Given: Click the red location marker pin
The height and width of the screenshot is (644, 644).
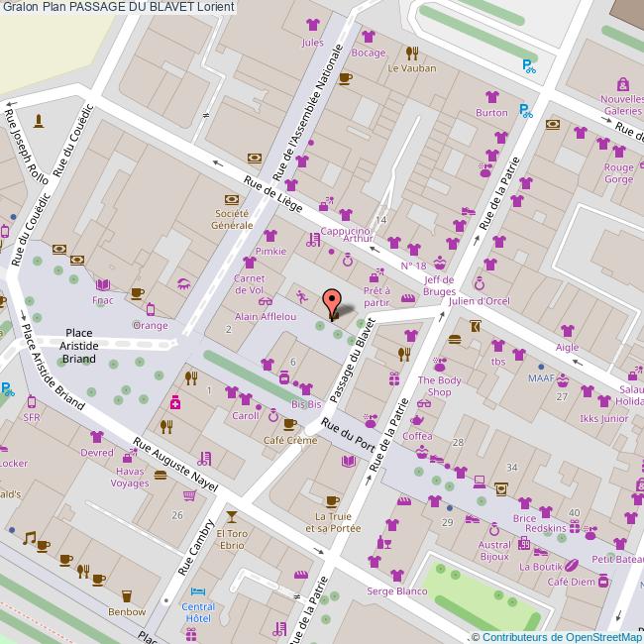Looking at the screenshot, I should [333, 303].
